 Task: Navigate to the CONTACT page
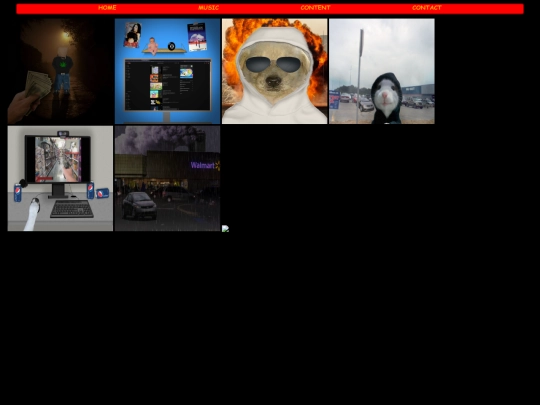pos(427,8)
